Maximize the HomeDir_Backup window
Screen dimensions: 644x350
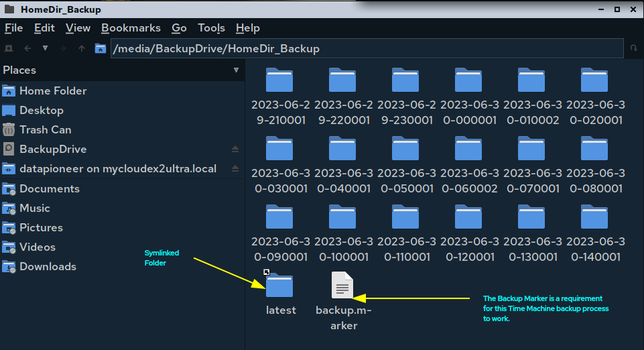pos(617,9)
